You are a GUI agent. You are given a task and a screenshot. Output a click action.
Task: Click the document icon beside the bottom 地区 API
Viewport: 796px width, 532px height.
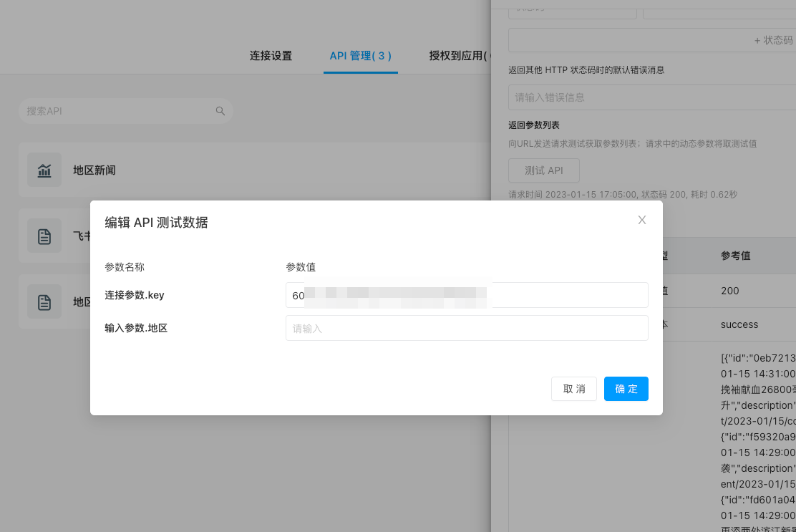pos(44,301)
